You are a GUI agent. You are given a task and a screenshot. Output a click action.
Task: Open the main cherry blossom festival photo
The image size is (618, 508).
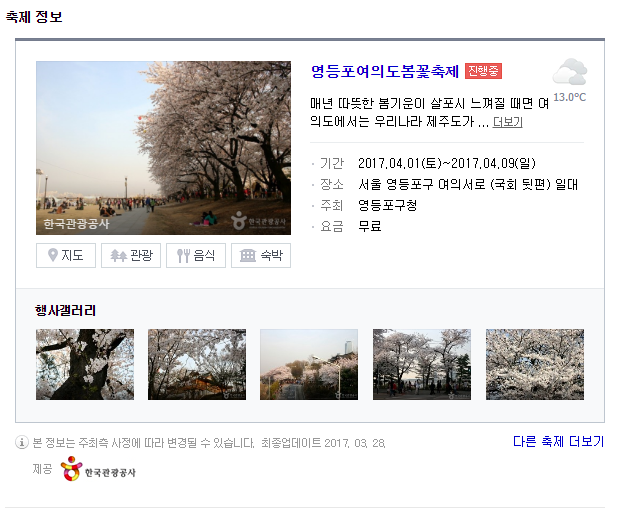[x=164, y=148]
